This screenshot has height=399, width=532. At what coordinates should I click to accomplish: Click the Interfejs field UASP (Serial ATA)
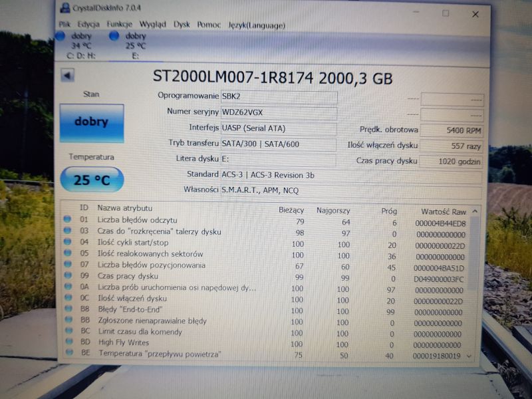279,128
